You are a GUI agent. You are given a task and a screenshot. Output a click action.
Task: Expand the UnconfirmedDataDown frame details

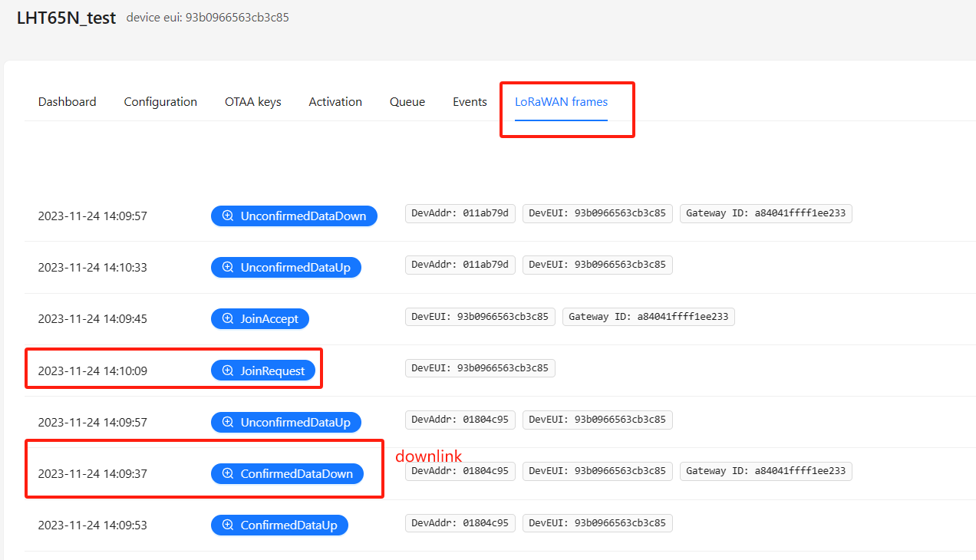tap(294, 216)
